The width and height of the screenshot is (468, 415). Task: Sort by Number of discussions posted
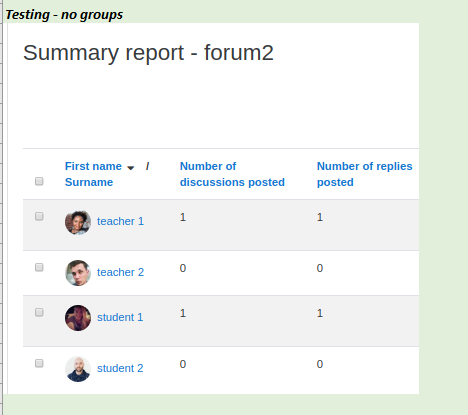tap(232, 174)
